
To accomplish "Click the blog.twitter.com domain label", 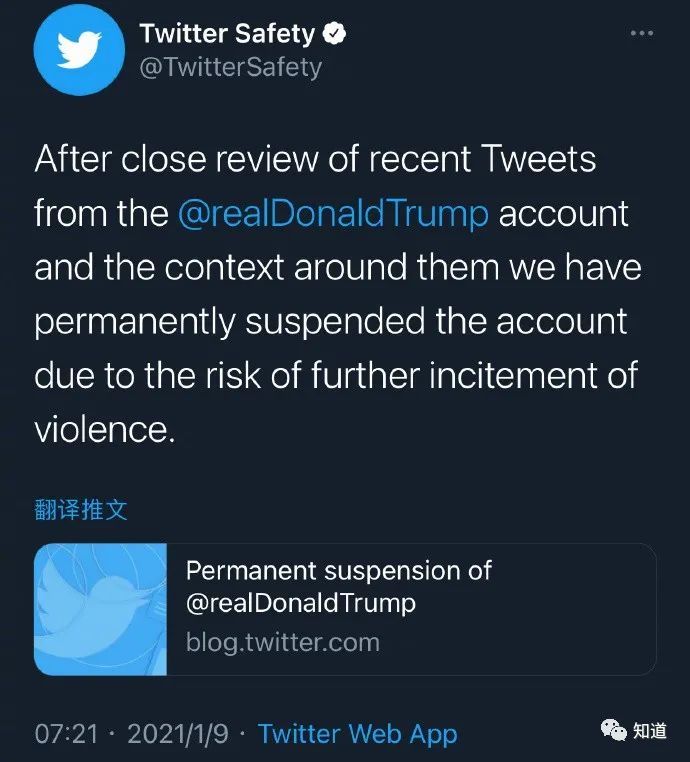I will coord(282,642).
